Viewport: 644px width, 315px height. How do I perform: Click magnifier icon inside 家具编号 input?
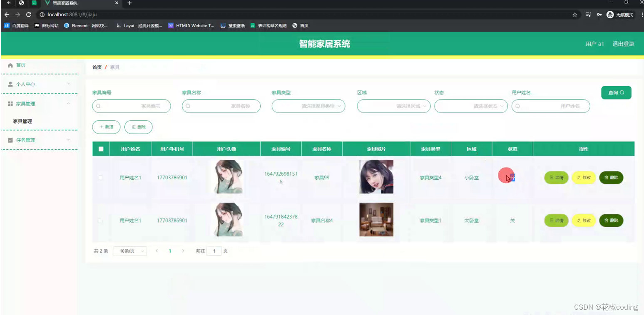98,106
